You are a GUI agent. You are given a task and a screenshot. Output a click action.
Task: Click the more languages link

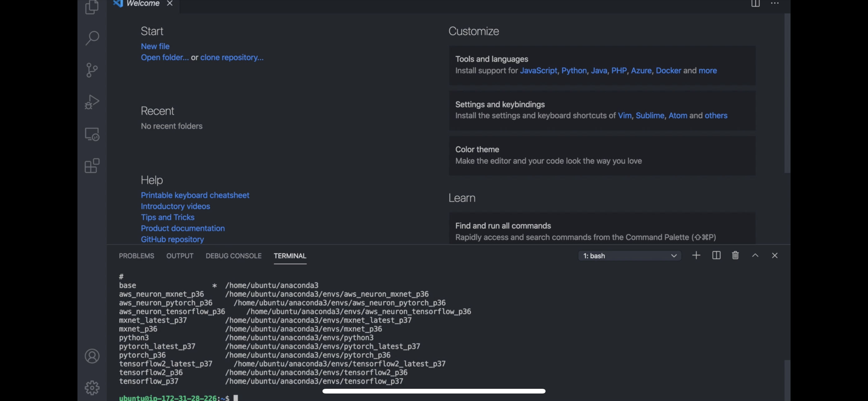pos(708,71)
